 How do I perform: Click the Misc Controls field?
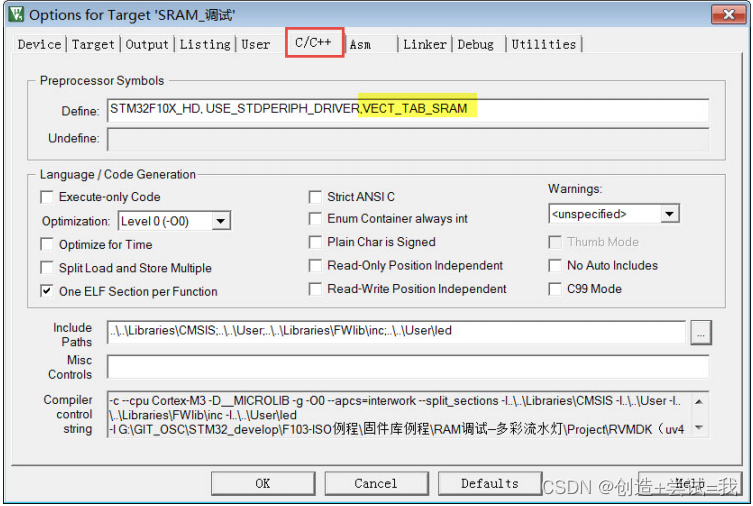tap(408, 367)
